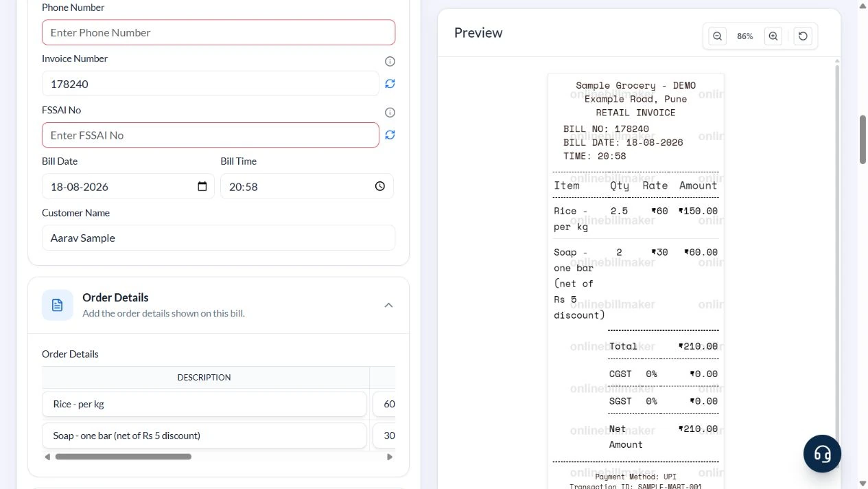Click the Order Details document icon
This screenshot has width=868, height=489.
[x=58, y=305]
